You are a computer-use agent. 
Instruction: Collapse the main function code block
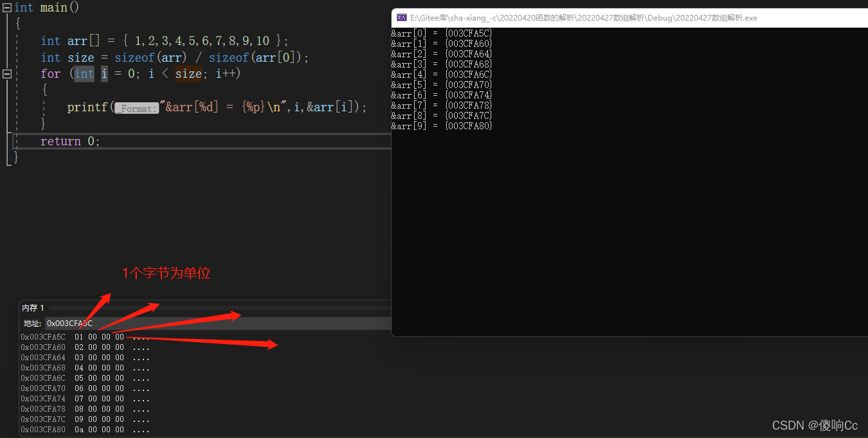7,8
